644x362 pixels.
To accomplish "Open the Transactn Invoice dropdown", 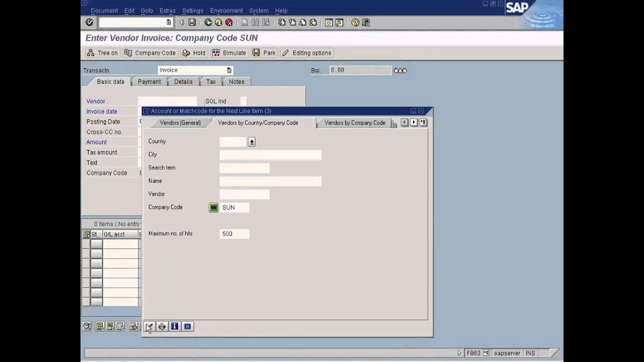I will coord(229,70).
